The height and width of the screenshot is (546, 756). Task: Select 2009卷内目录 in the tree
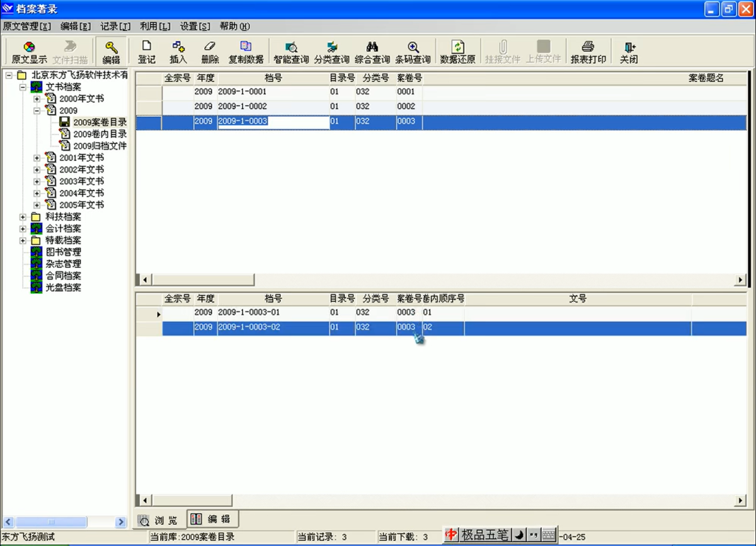(x=100, y=134)
